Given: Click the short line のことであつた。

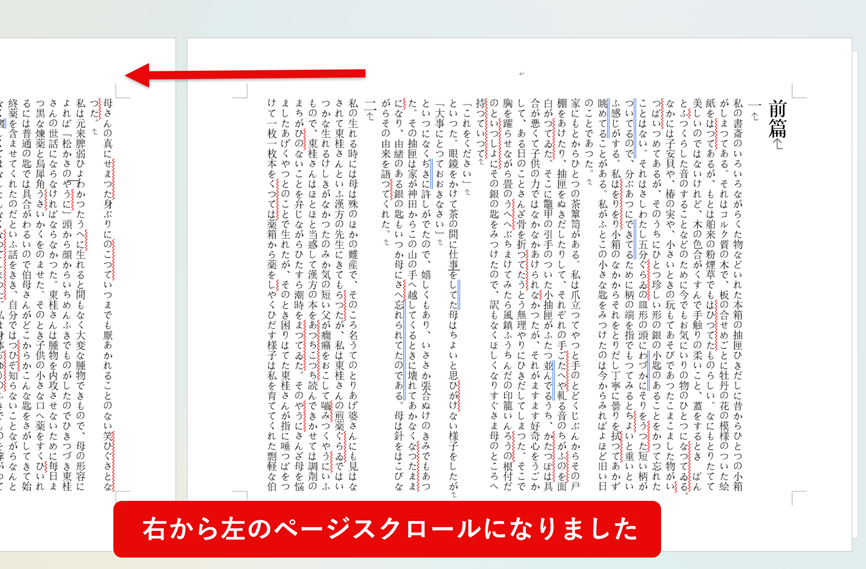Looking at the screenshot, I should [x=589, y=136].
